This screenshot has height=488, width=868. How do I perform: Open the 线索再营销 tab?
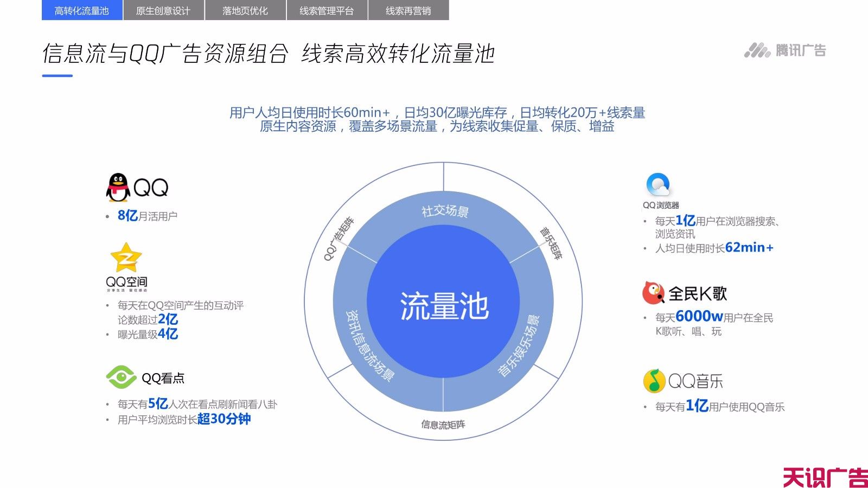[x=409, y=10]
